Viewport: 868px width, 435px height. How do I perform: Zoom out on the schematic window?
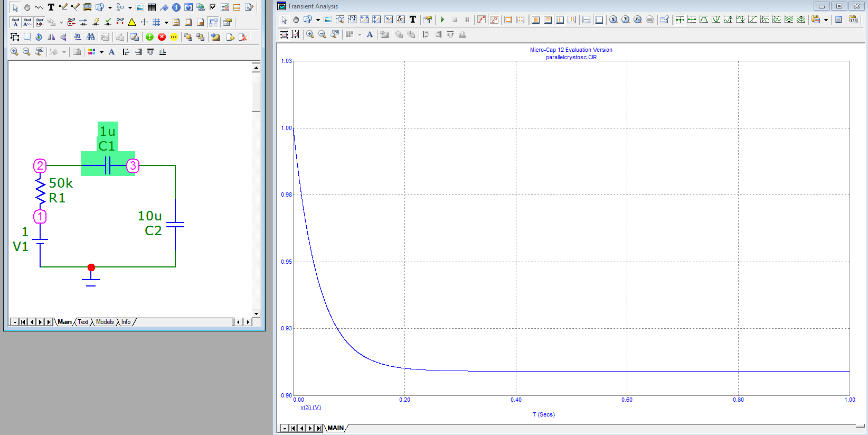pos(26,52)
